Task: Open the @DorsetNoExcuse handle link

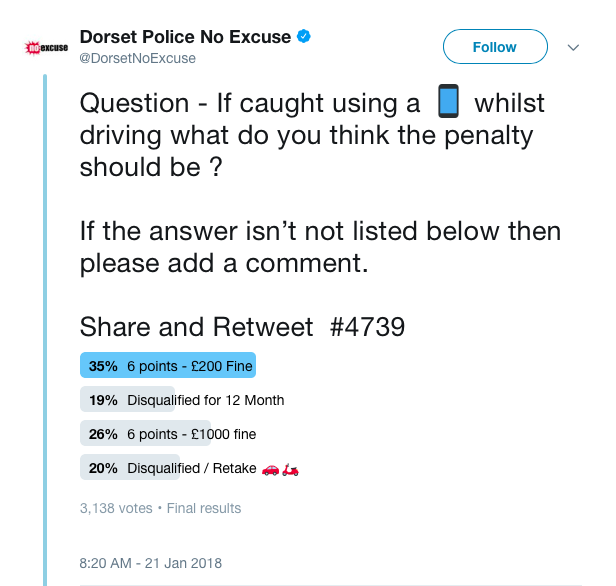Action: tap(138, 59)
